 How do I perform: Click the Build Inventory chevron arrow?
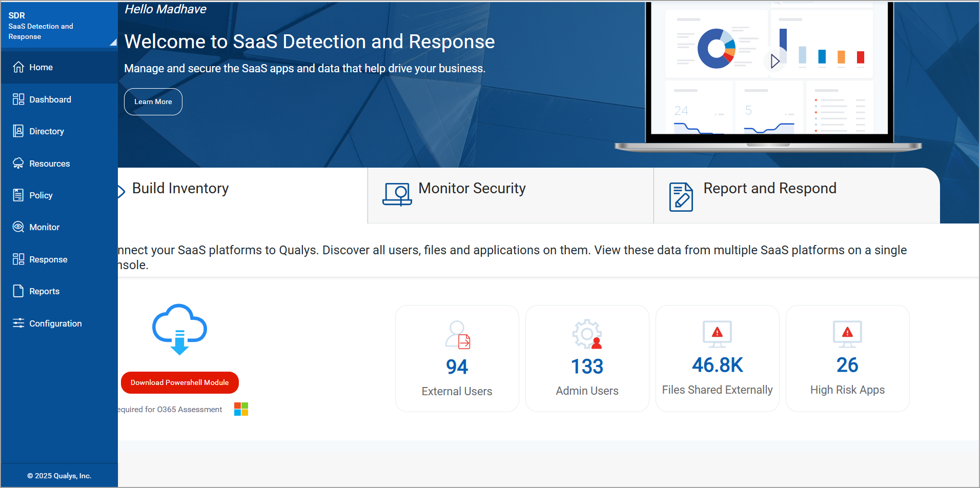click(x=121, y=192)
